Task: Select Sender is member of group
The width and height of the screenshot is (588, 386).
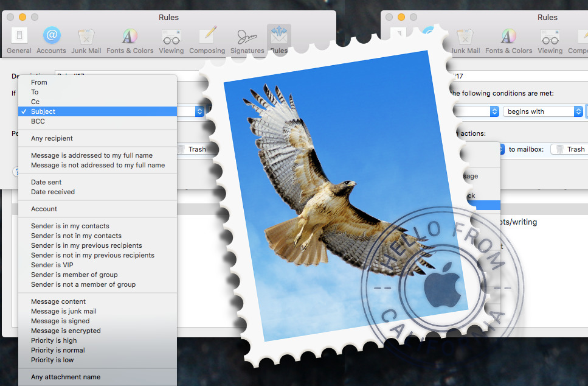Action: [97, 275]
